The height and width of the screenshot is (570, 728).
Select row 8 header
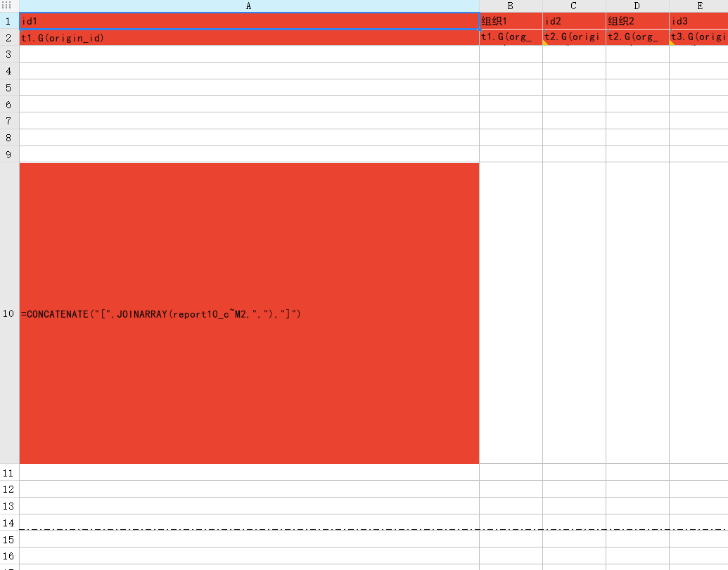(x=9, y=138)
